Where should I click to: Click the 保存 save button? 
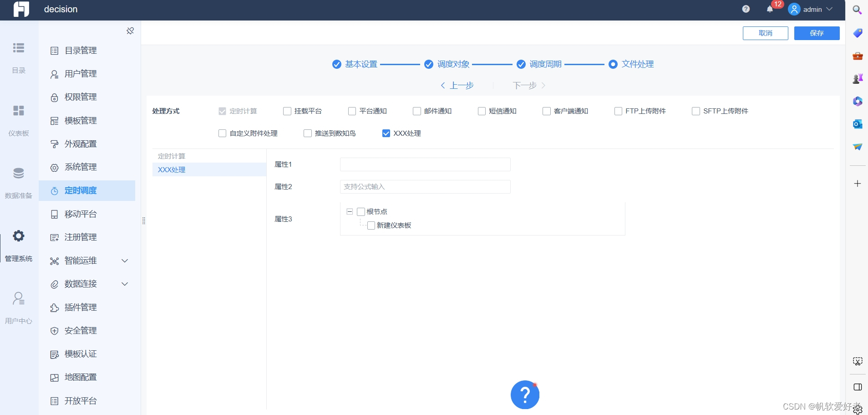(817, 33)
